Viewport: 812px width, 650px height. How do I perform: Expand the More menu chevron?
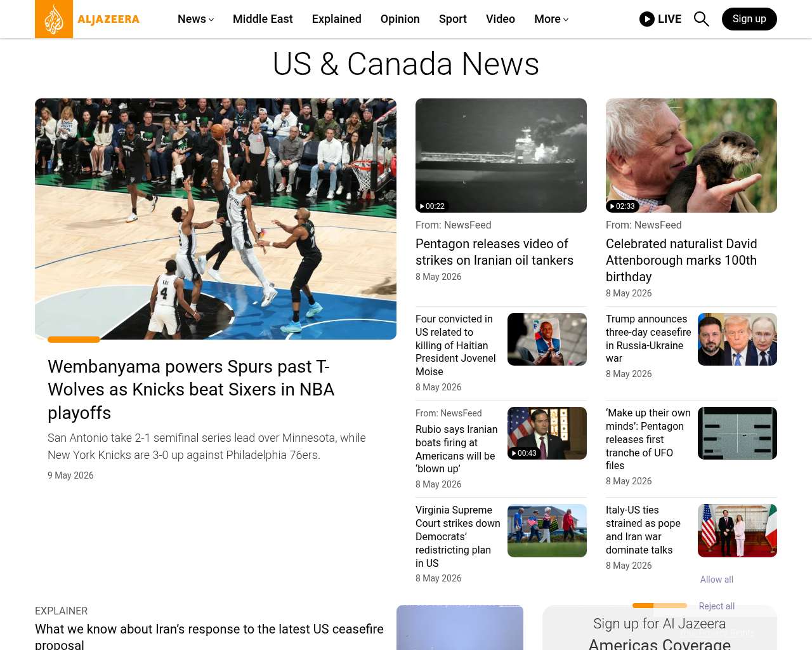tap(566, 20)
